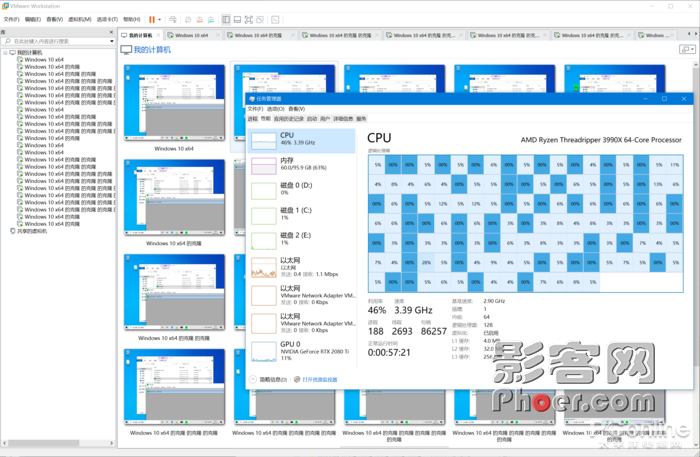700x457 pixels.
Task: Open the thumbnail view options dropdown
Action: 687,49
